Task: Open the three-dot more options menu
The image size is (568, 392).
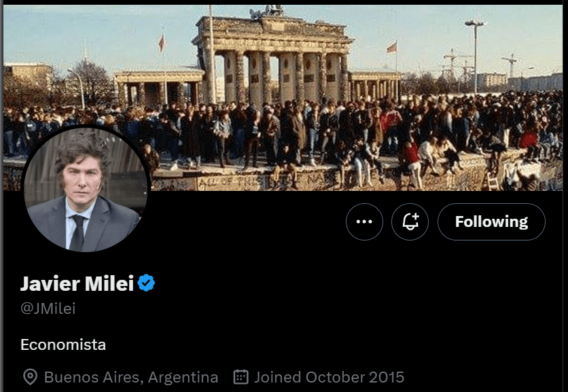Action: point(364,221)
